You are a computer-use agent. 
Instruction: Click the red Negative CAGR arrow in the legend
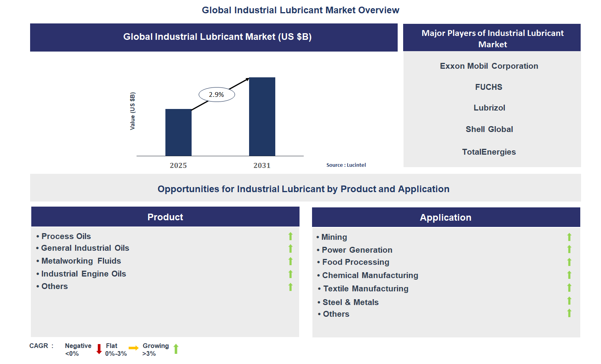[99, 349]
